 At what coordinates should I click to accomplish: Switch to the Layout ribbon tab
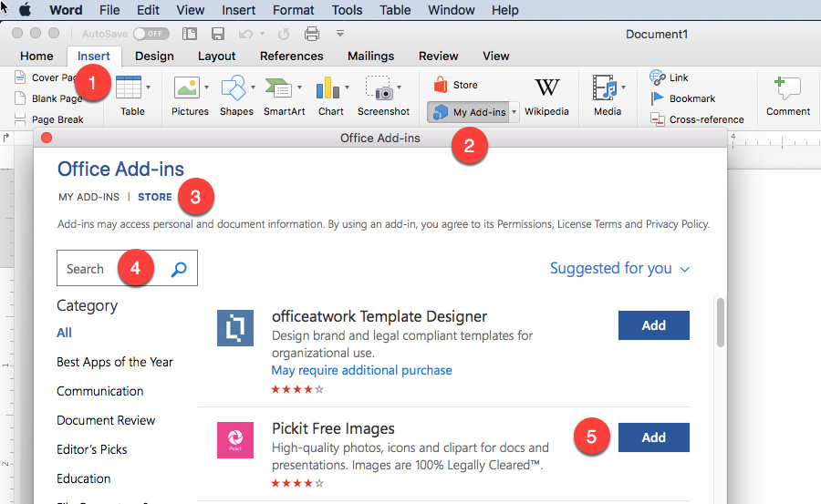(217, 56)
